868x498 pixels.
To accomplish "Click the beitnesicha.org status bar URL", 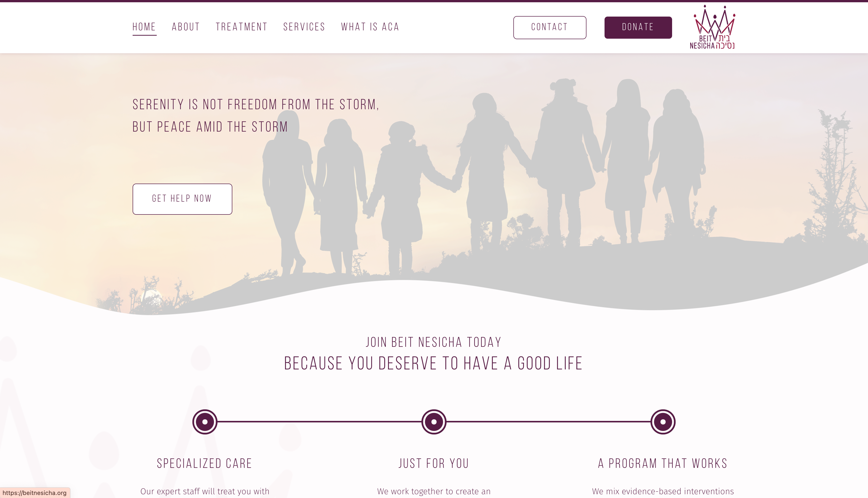I will click(x=35, y=493).
